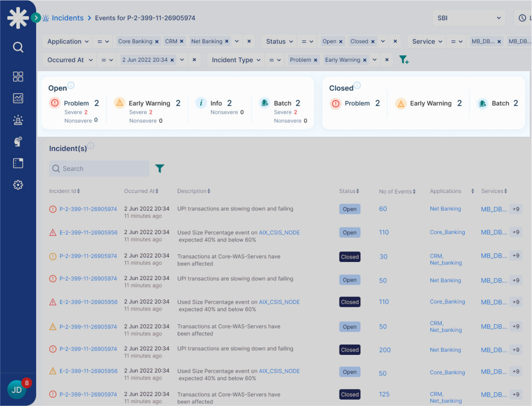The width and height of the screenshot is (532, 406).
Task: Click the add filter funnel icon
Action: pyautogui.click(x=403, y=60)
